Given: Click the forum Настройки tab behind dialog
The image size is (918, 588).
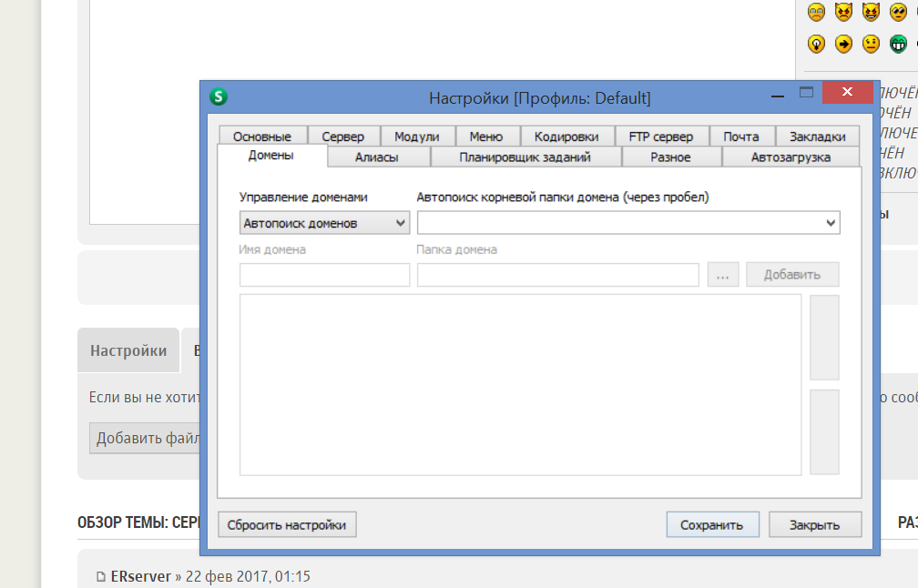Looking at the screenshot, I should tap(128, 350).
